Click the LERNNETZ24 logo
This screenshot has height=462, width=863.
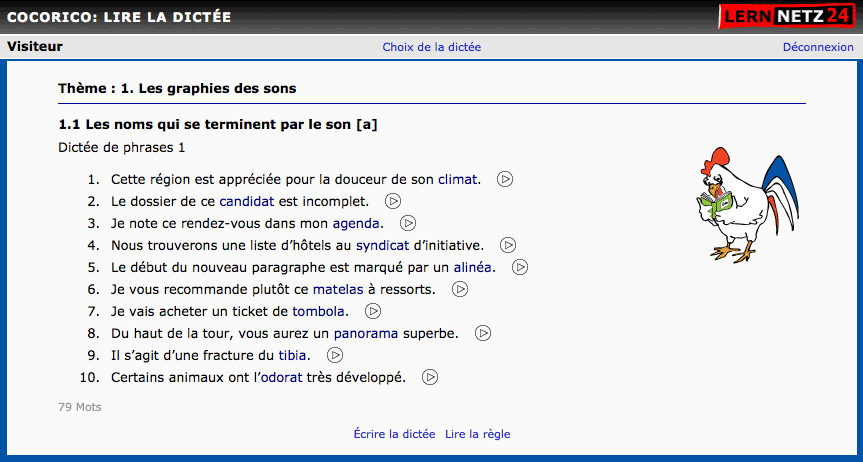click(x=788, y=17)
